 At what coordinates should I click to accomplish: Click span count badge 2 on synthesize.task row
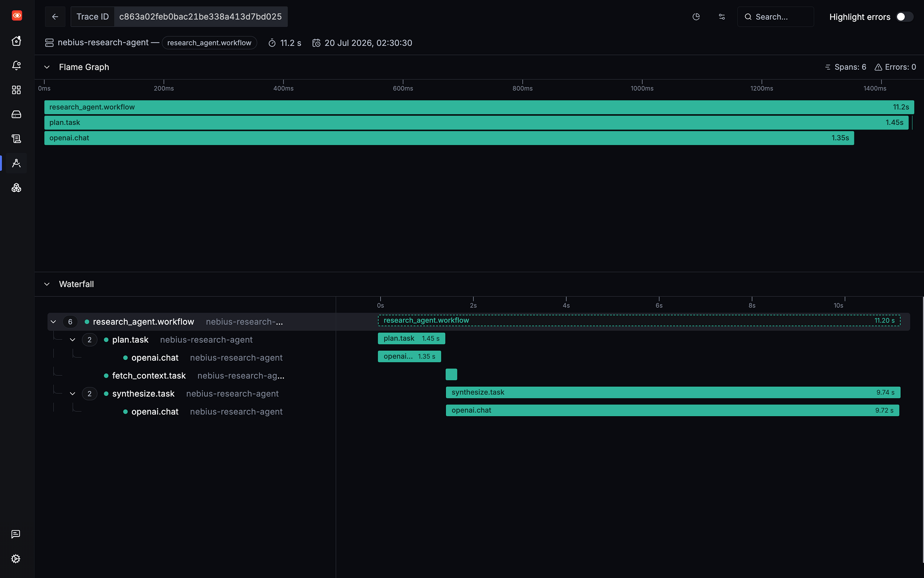pyautogui.click(x=89, y=394)
